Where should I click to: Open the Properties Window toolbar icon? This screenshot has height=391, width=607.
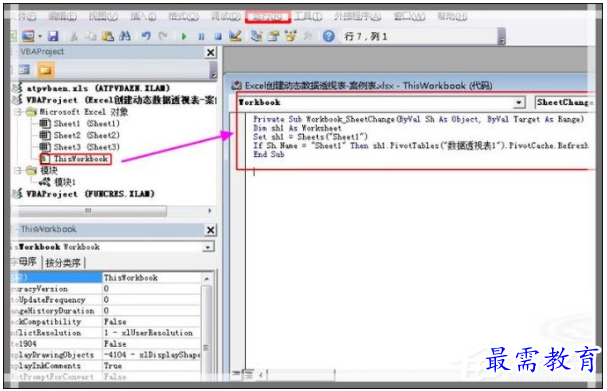tap(273, 36)
